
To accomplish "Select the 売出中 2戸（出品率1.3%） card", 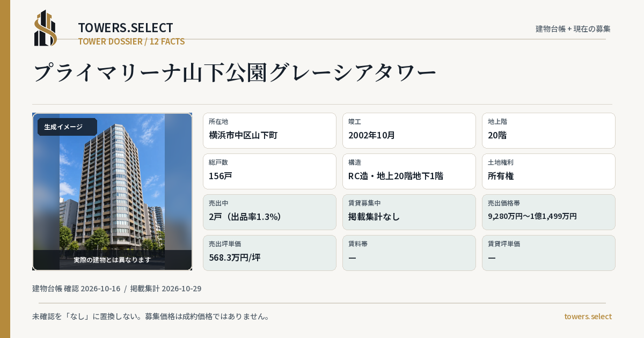I will (x=269, y=212).
